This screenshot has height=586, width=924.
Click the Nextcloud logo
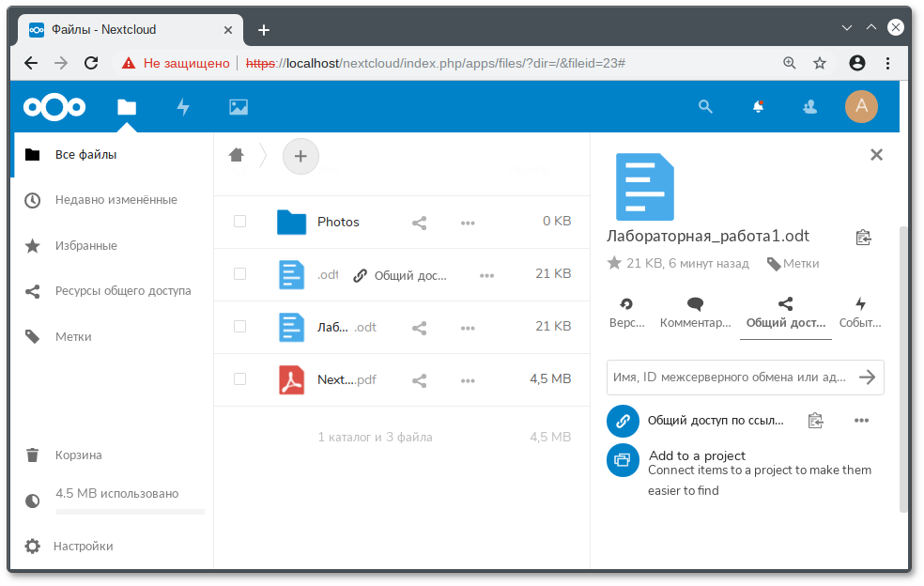click(x=54, y=107)
